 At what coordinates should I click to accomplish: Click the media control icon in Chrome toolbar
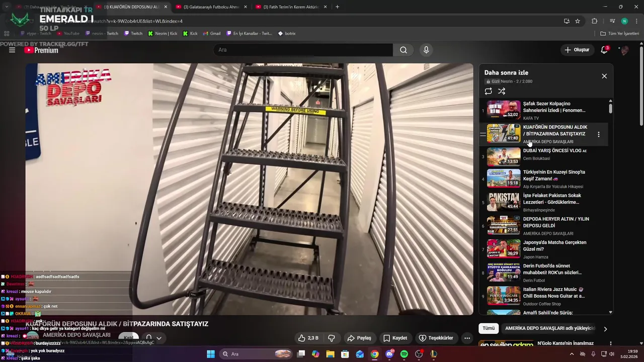point(612,21)
